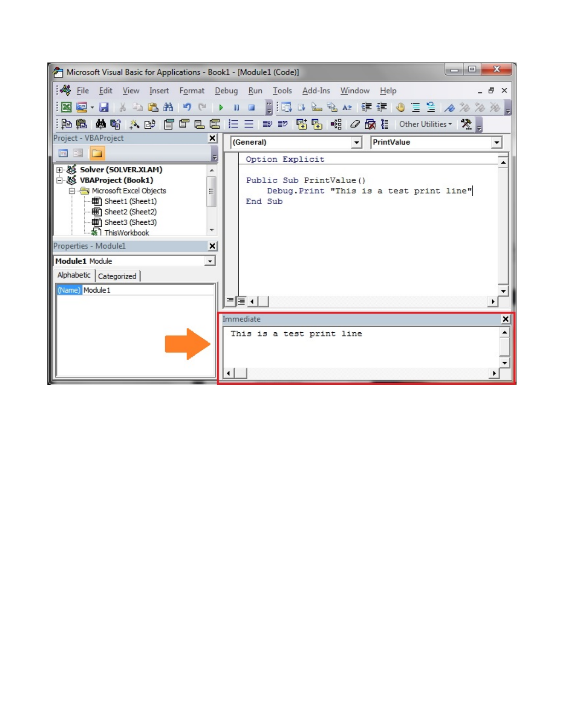Click the Uncomment Block icon
Image resolution: width=563 pixels, height=728 pixels.
[x=431, y=108]
